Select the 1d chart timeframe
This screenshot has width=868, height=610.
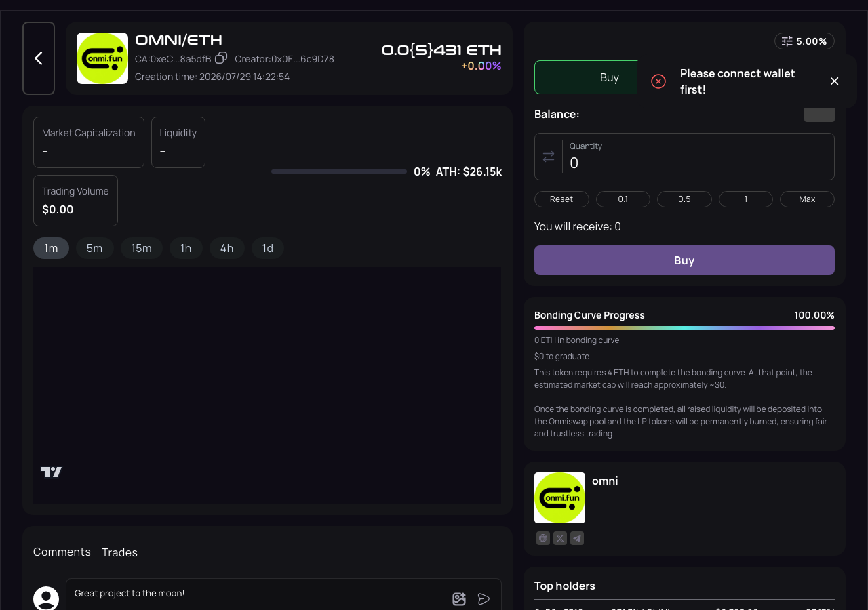[267, 248]
